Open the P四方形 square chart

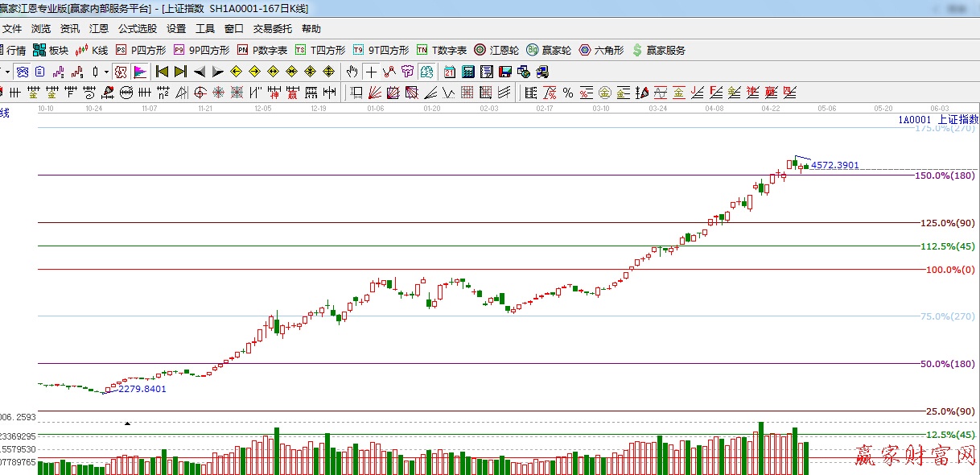[x=141, y=50]
